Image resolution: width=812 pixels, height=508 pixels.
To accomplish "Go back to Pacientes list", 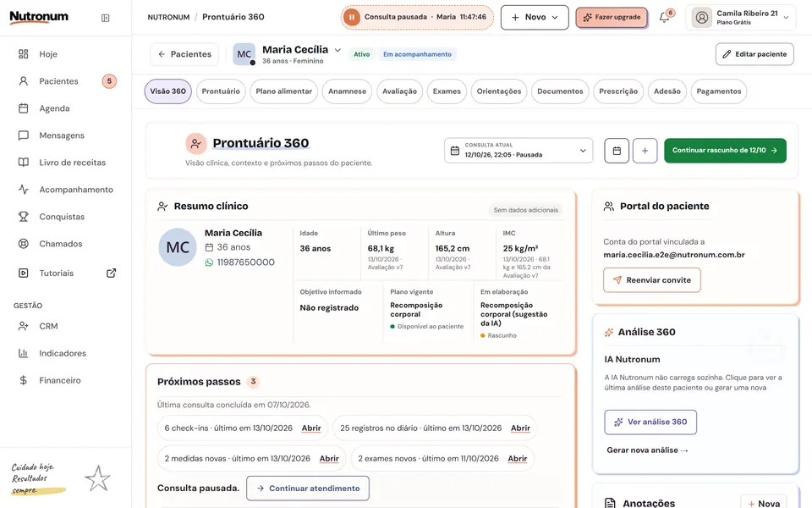I will (184, 54).
